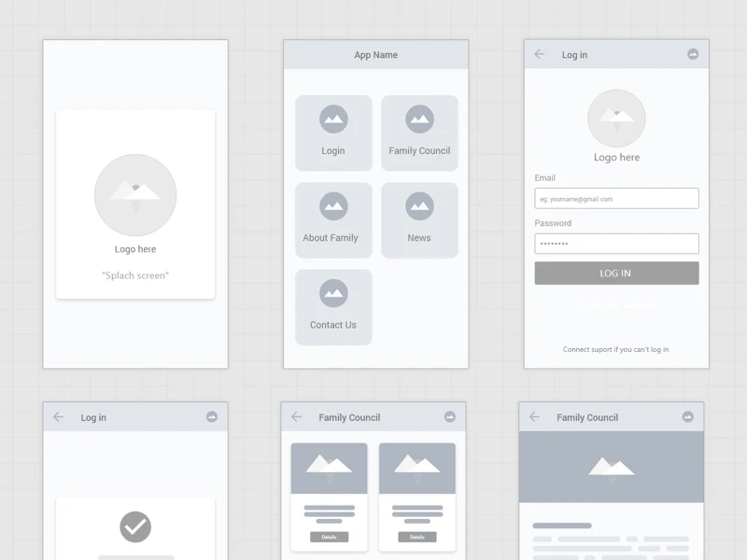Open the Login tile on the App Name screen

(333, 133)
